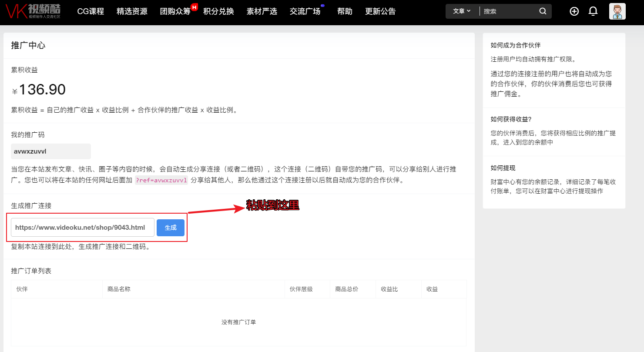This screenshot has width=644, height=352.
Task: Click the 搜索 search text box
Action: 509,11
